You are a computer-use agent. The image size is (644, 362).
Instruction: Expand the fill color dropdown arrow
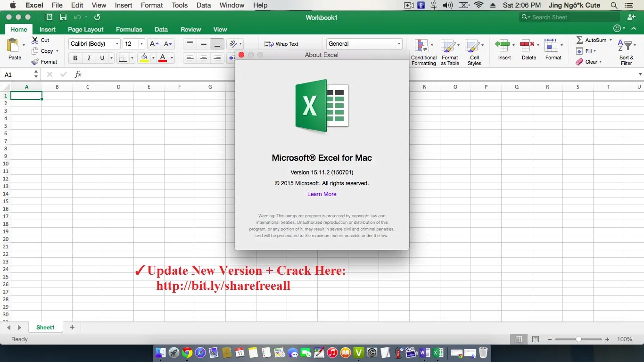pos(153,58)
